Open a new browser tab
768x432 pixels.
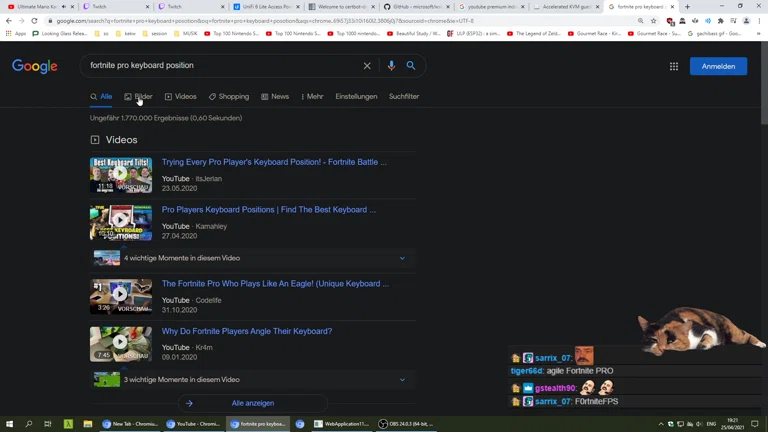coord(687,7)
